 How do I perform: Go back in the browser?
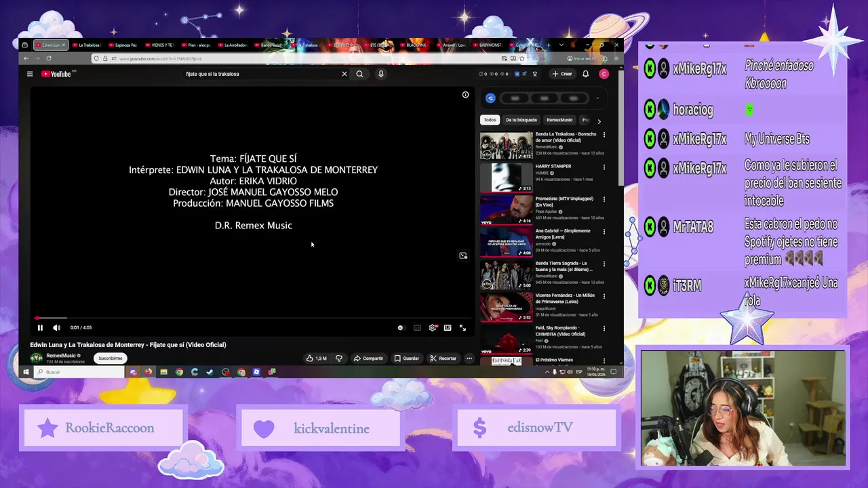tap(26, 59)
